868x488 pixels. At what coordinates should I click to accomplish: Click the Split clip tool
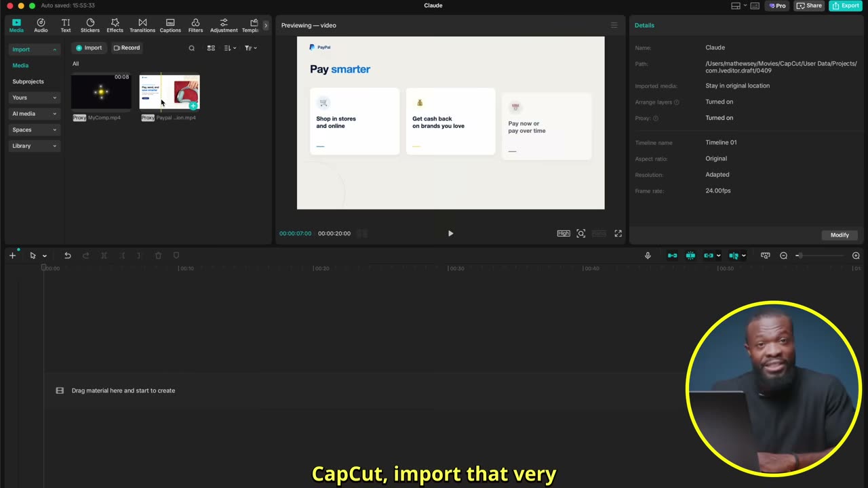pyautogui.click(x=104, y=256)
